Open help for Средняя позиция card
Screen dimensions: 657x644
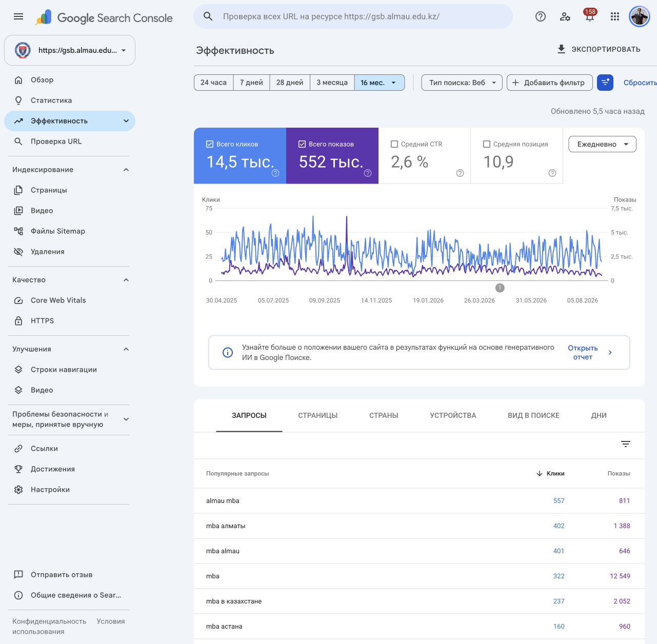click(x=552, y=173)
